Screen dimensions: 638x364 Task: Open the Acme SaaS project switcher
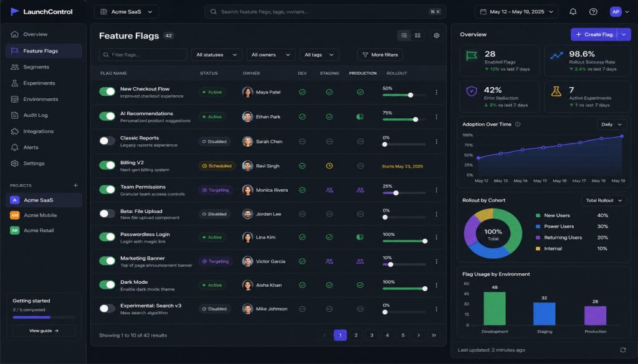126,12
